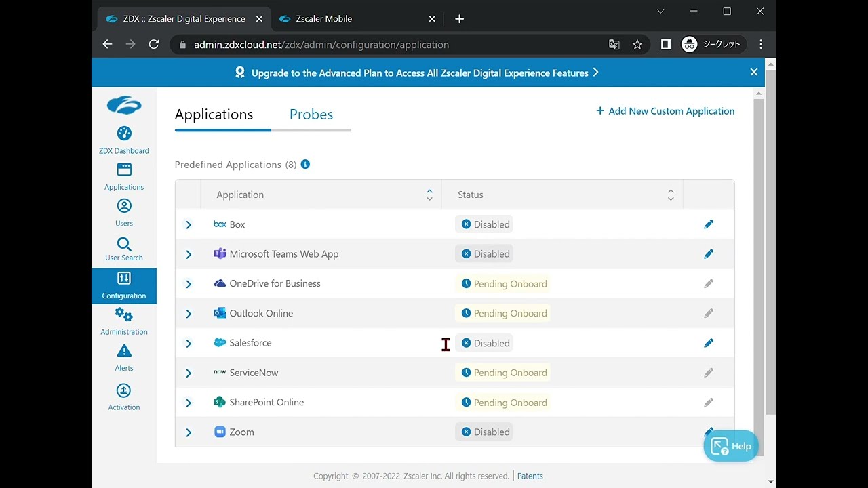This screenshot has width=868, height=488.
Task: Sort the table by Status column
Action: [671, 195]
